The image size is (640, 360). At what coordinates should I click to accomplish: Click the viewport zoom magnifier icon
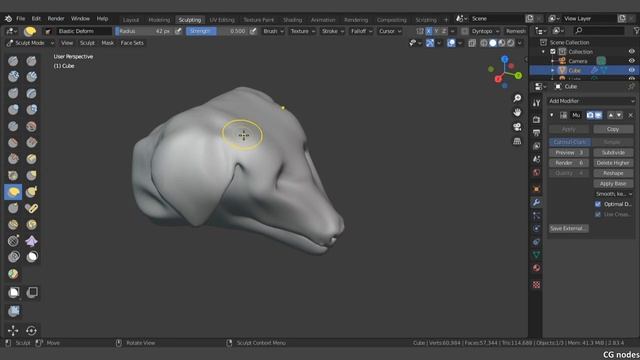click(x=517, y=98)
